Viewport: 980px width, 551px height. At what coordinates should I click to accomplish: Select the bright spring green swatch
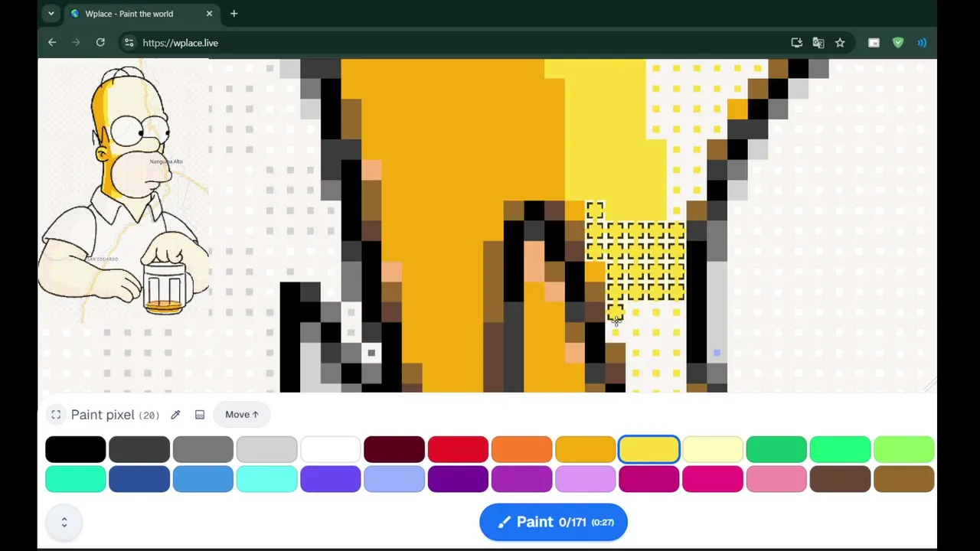tap(840, 449)
